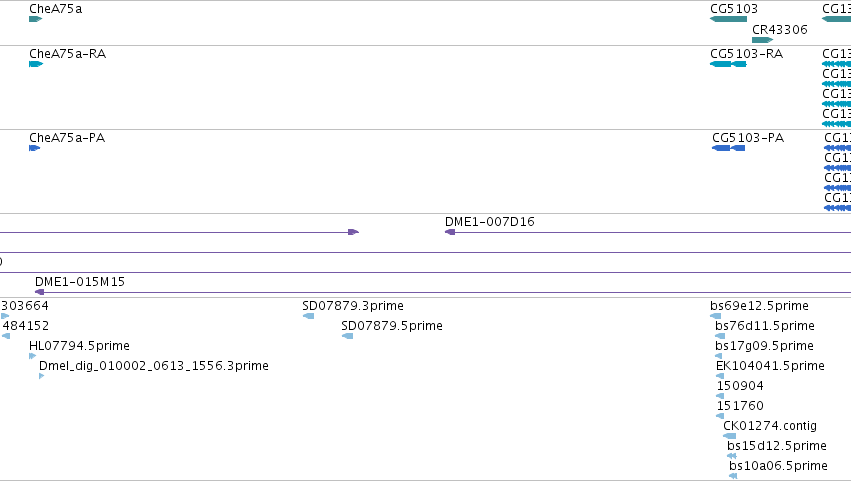
Task: Click the CheA75a-RA transcript glyph
Action: [x=36, y=64]
